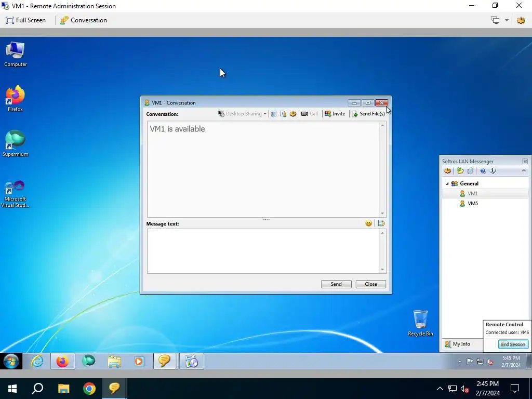The image size is (532, 399).
Task: Open message history icon in Messenger panel
Action: pyautogui.click(x=470, y=170)
